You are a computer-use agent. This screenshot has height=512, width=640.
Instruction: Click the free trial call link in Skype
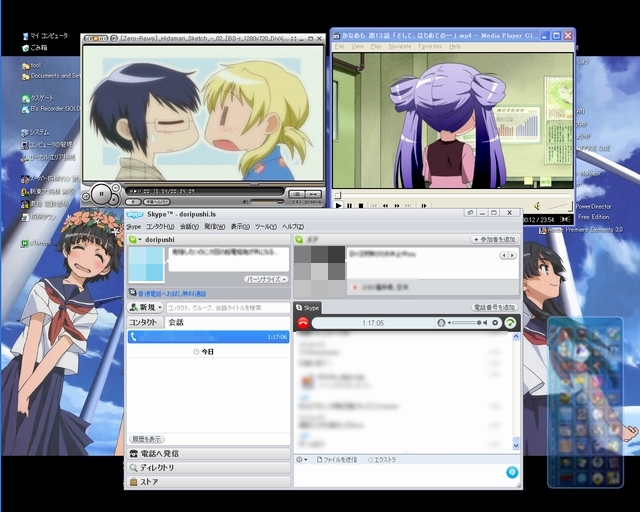click(172, 294)
